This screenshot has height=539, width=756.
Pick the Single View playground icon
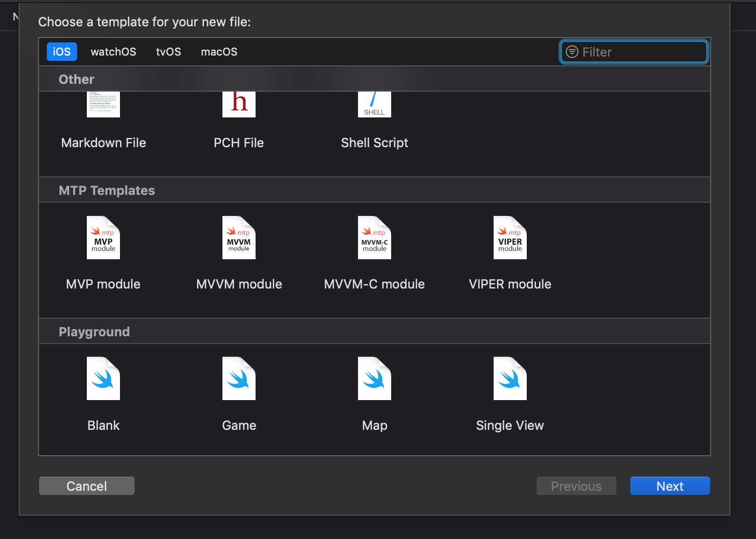pyautogui.click(x=510, y=379)
